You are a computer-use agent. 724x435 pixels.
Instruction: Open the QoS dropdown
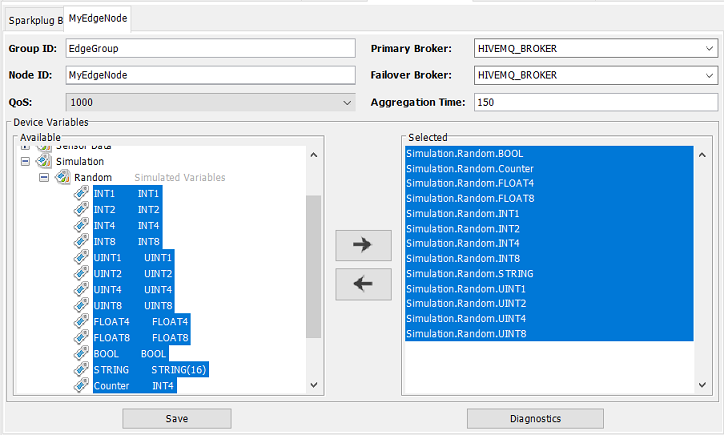[347, 102]
